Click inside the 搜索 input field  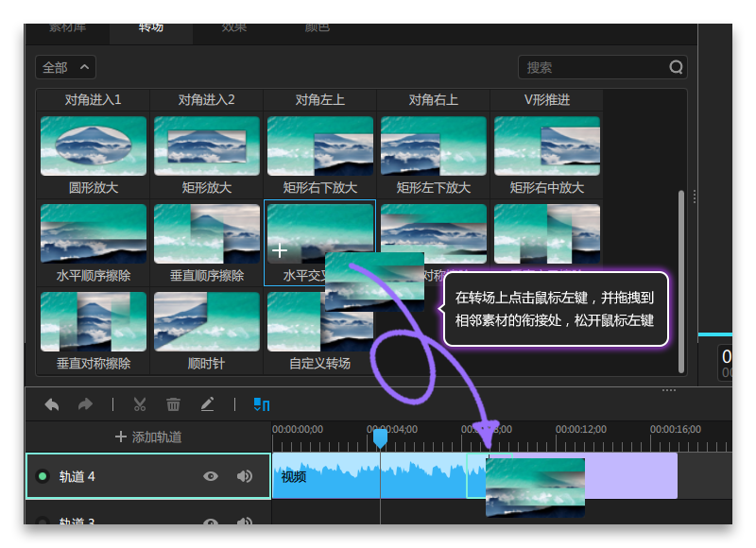(x=586, y=67)
